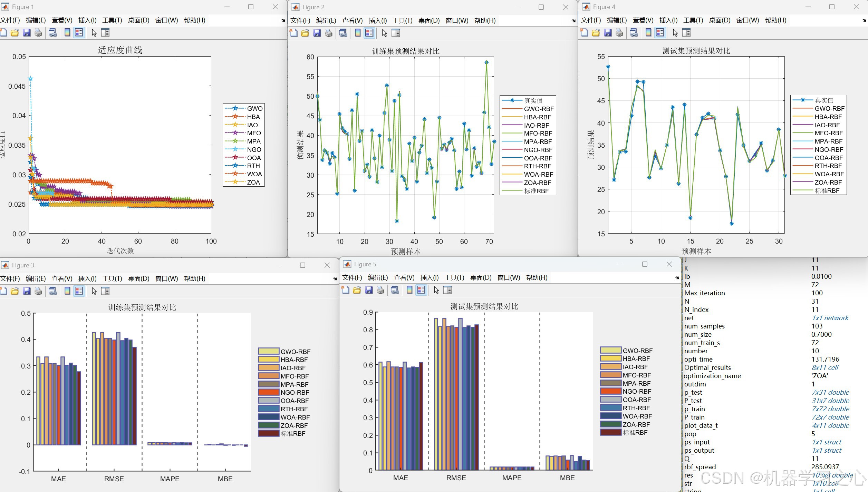Click Link Plot icon in Figure 3 toolbar
Screen dimensions: 868x492
(x=53, y=291)
